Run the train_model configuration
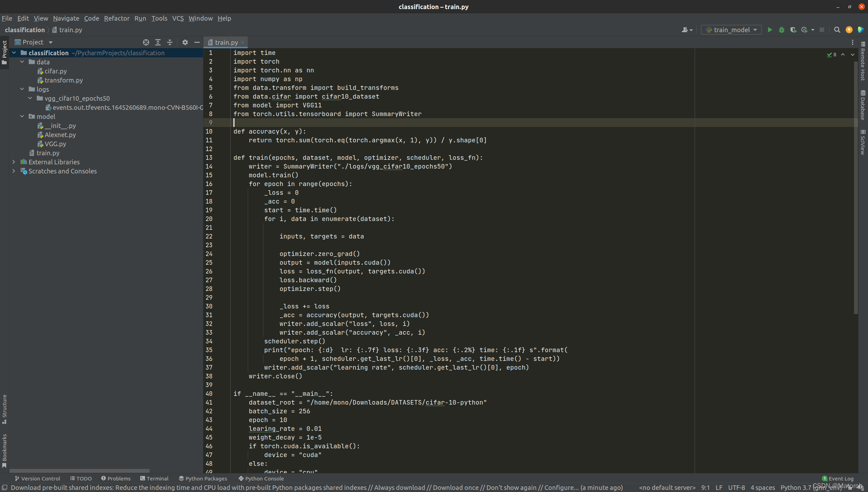 click(x=770, y=30)
